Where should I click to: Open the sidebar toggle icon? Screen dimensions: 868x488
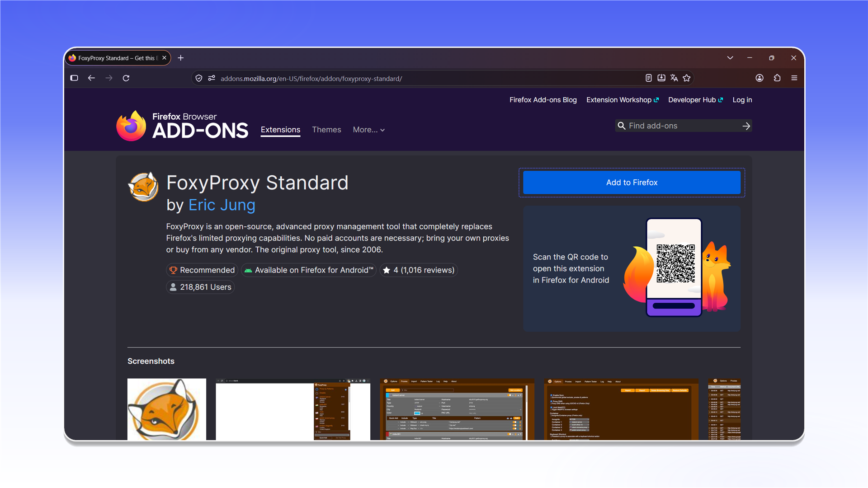[x=74, y=78]
